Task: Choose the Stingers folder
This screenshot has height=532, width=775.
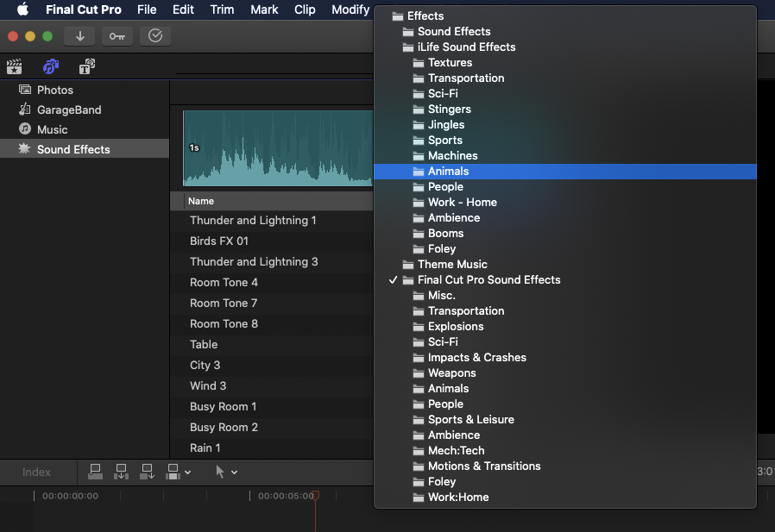Action: pyautogui.click(x=565, y=110)
